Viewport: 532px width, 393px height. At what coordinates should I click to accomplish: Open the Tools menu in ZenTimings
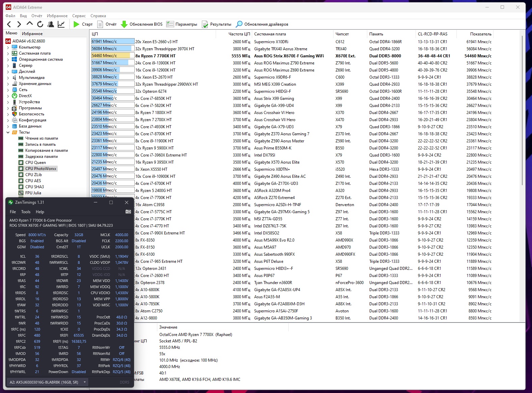pos(26,212)
